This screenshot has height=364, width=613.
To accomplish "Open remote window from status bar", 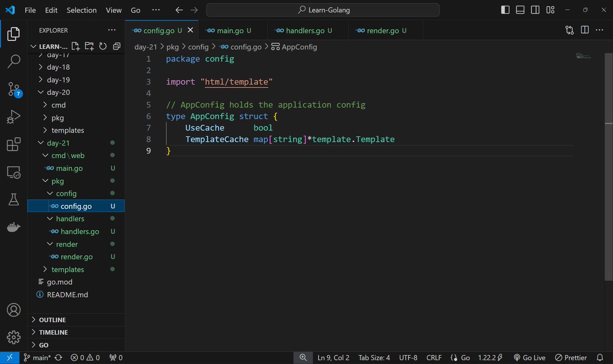I will [10, 358].
